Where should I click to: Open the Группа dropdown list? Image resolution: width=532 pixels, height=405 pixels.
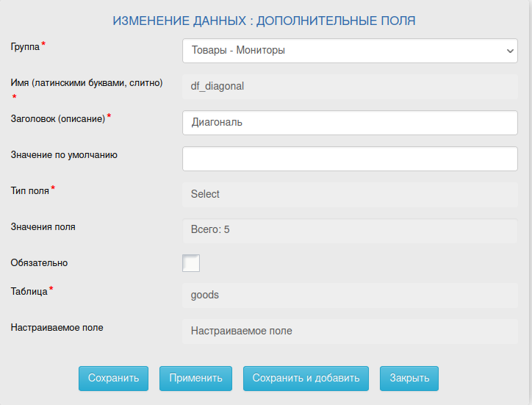tap(350, 51)
